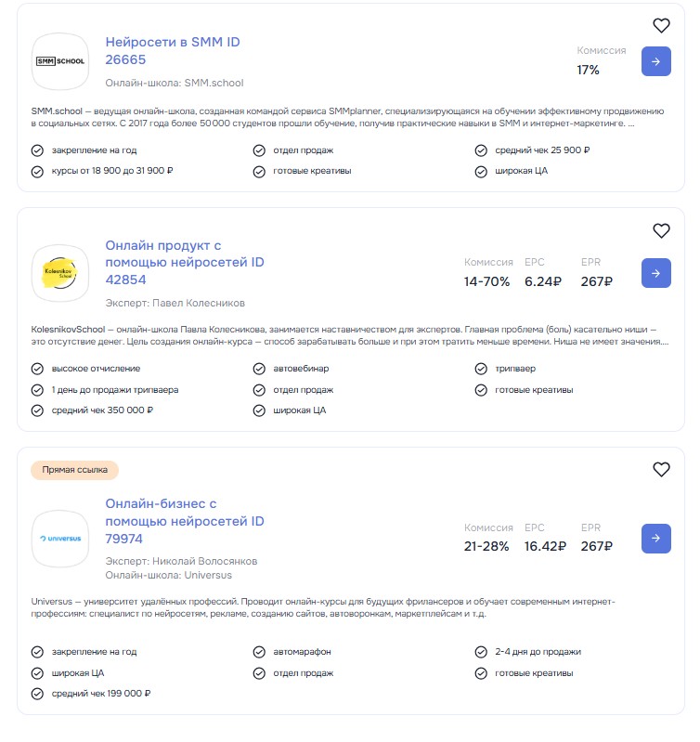Click the Прямая ссылка badge
Image resolution: width=700 pixels, height=742 pixels.
coord(75,470)
